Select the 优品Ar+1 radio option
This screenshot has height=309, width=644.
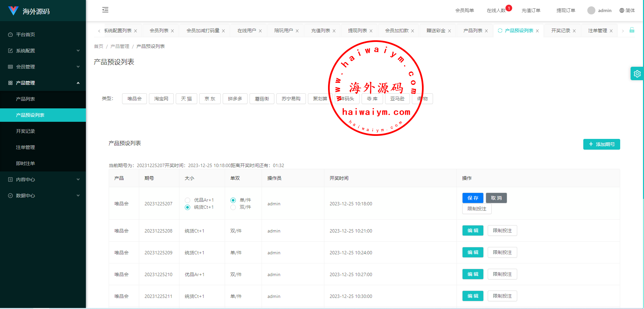point(187,200)
